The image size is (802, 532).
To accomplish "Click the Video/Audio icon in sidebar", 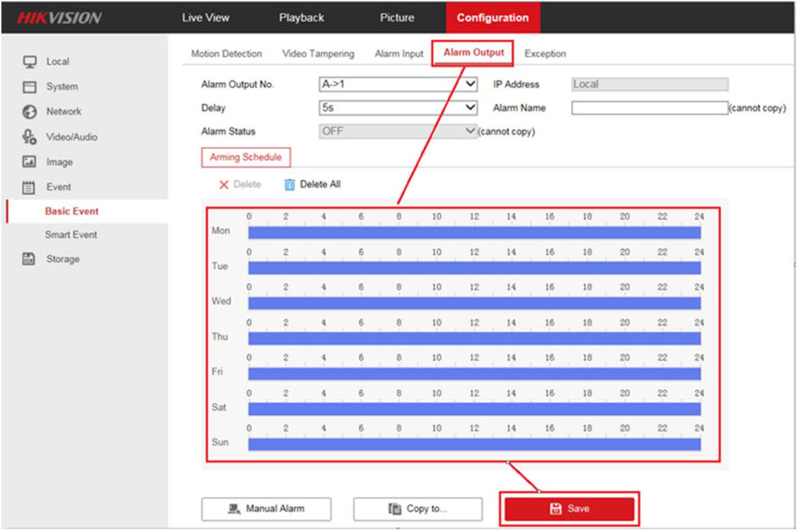I will 29,137.
